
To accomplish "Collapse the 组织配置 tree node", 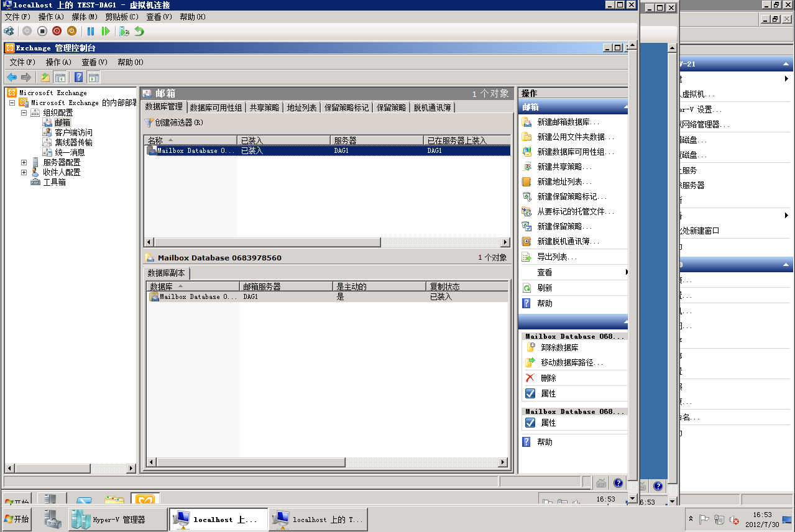I will tap(24, 113).
